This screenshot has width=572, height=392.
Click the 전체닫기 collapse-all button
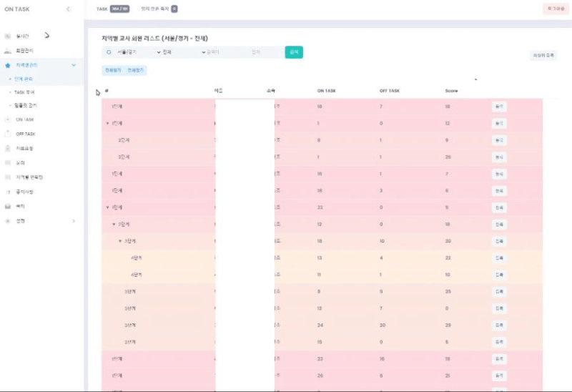click(135, 70)
